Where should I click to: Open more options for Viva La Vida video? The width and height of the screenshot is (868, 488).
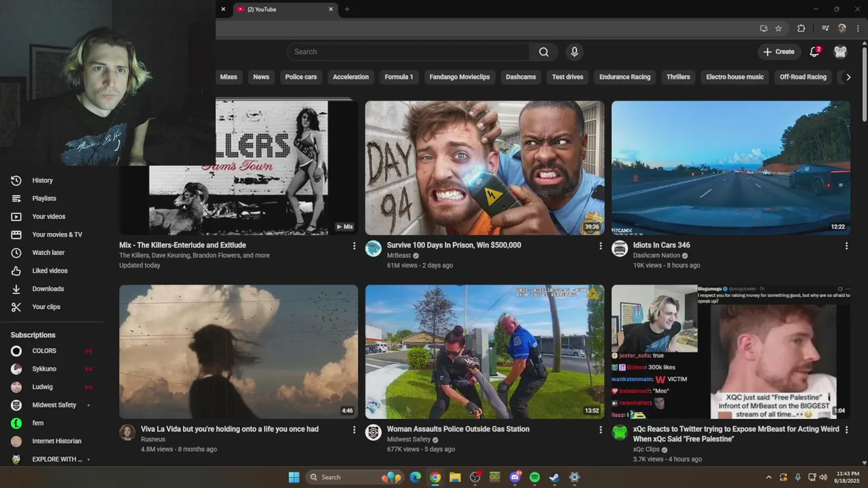click(x=354, y=430)
